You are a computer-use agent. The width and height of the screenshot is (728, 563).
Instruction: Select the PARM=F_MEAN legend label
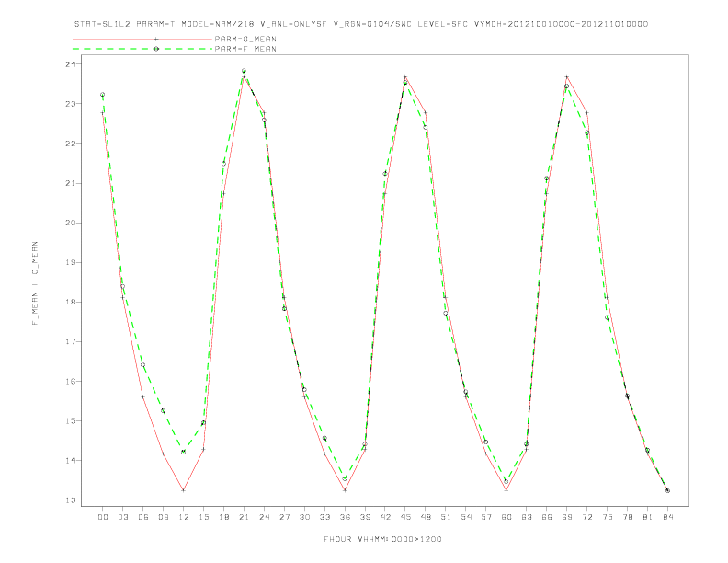pyautogui.click(x=245, y=49)
